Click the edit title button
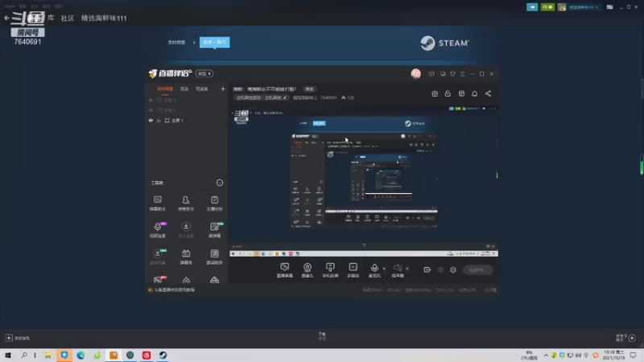The width and height of the screenshot is (644, 362). 309,89
